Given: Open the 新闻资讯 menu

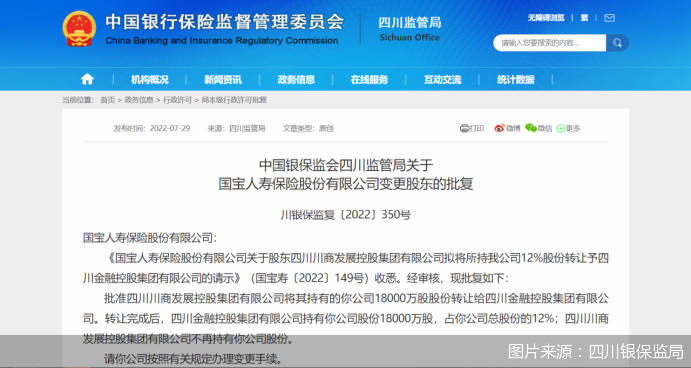Looking at the screenshot, I should pyautogui.click(x=223, y=80).
